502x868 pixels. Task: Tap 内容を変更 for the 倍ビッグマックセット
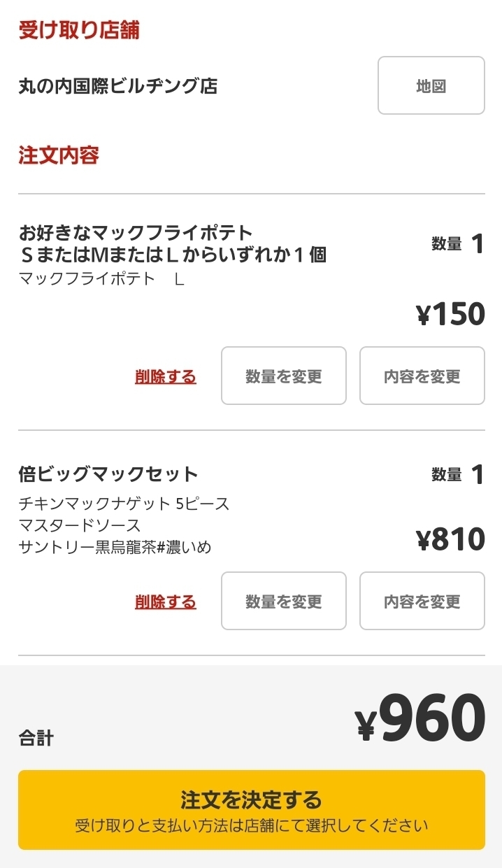tap(422, 601)
